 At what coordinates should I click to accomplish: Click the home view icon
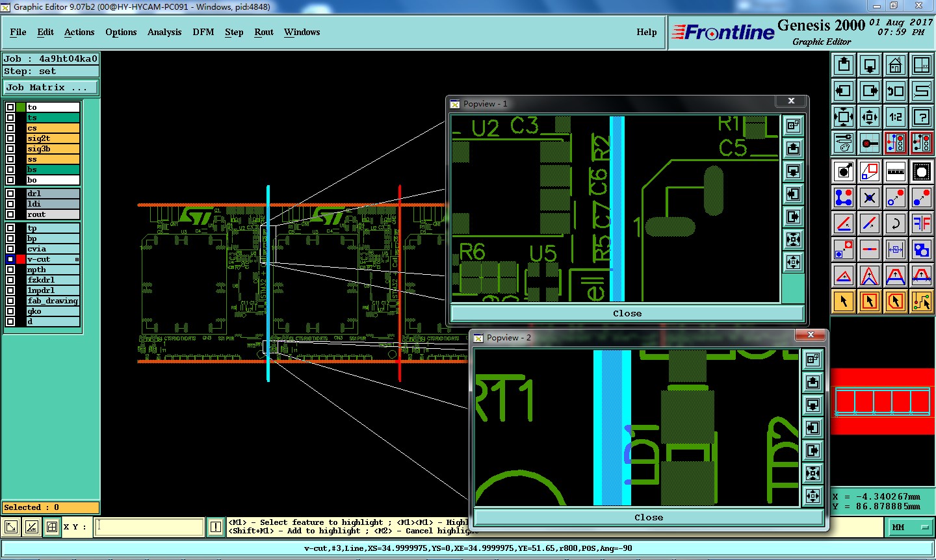coord(896,65)
